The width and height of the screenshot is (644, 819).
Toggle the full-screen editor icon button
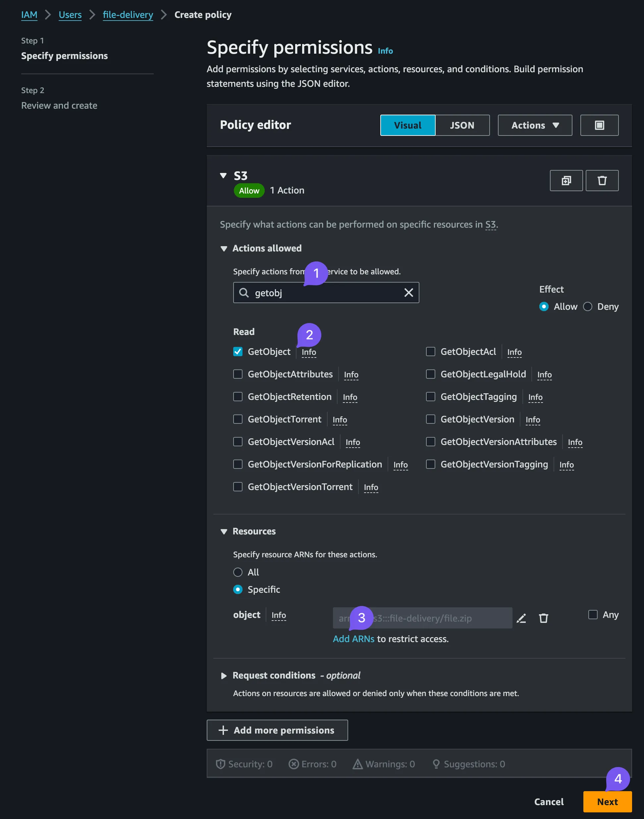click(599, 125)
